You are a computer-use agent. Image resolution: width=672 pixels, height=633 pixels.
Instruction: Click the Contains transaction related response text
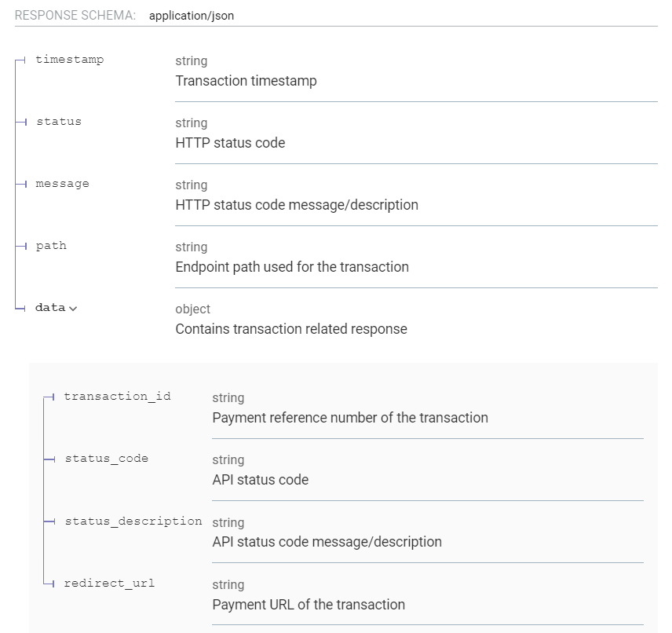tap(290, 329)
